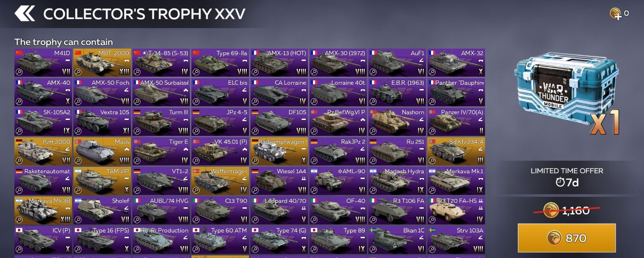Preview PzH 2000 using its magnifier icon
644x258 pixels.
pos(19,160)
